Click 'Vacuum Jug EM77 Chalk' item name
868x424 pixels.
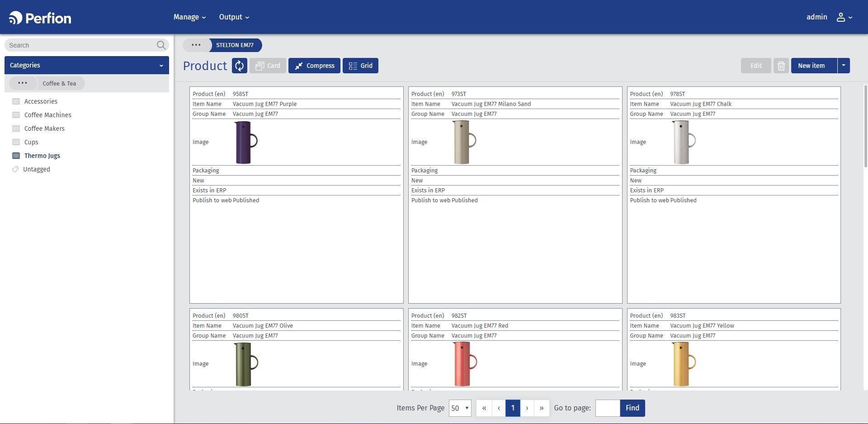tap(701, 104)
